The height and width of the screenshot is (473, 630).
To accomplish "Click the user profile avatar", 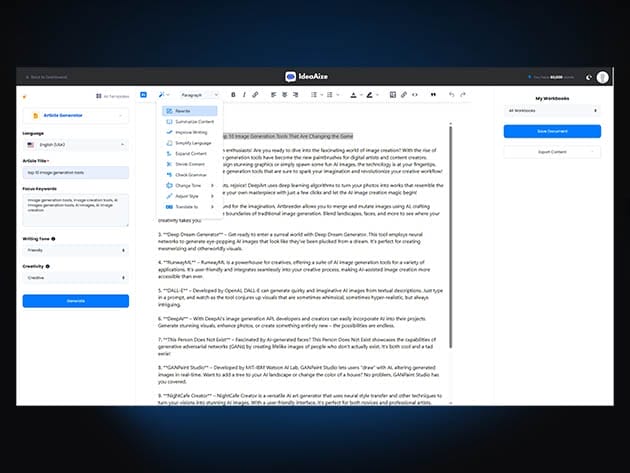I will click(603, 77).
